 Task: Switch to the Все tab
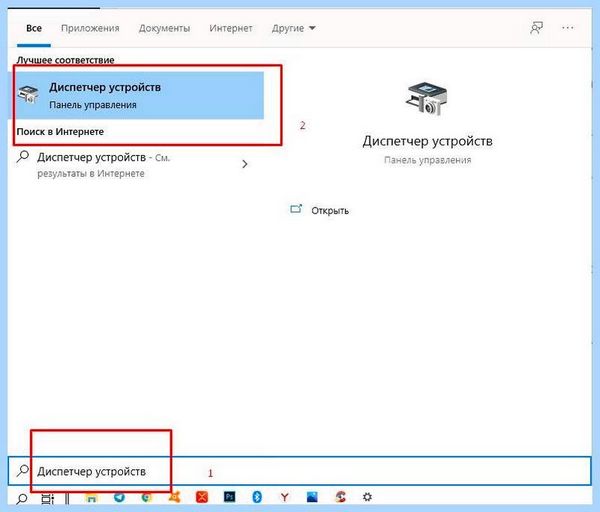(34, 28)
